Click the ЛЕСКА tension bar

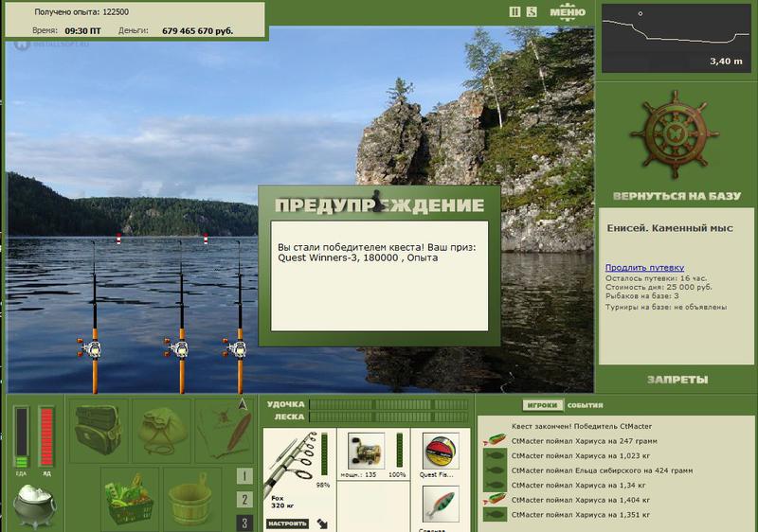pyautogui.click(x=389, y=417)
